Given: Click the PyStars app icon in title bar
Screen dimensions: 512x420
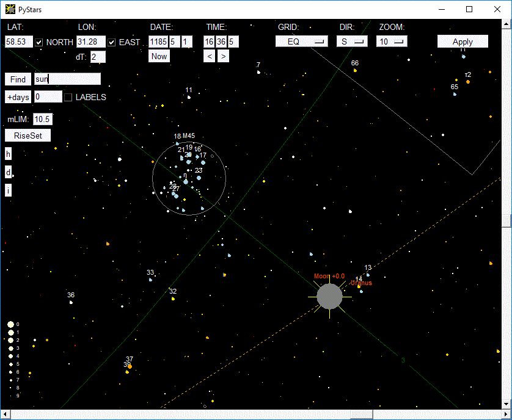Looking at the screenshot, I should click(x=10, y=10).
